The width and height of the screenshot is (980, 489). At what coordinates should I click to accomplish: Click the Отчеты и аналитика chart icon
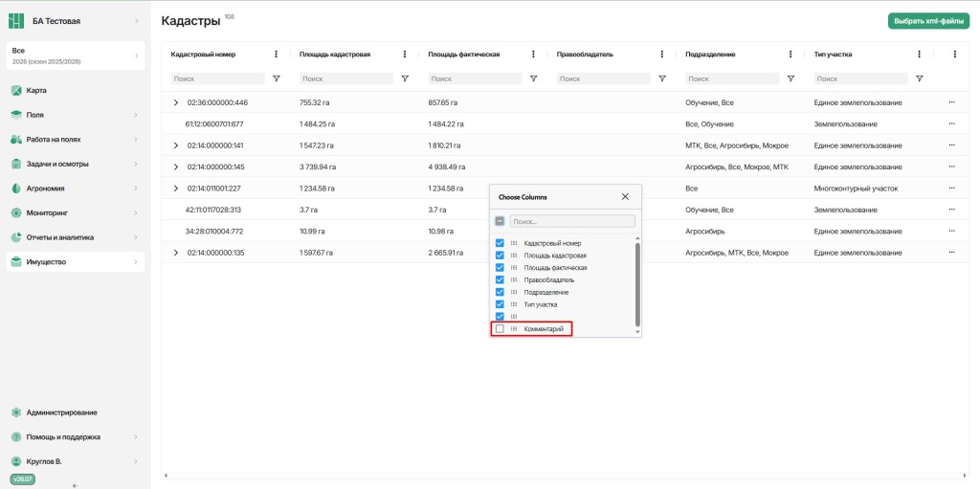click(16, 237)
